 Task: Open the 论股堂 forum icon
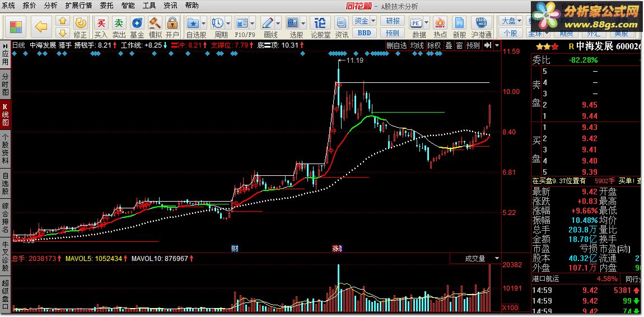click(x=320, y=23)
